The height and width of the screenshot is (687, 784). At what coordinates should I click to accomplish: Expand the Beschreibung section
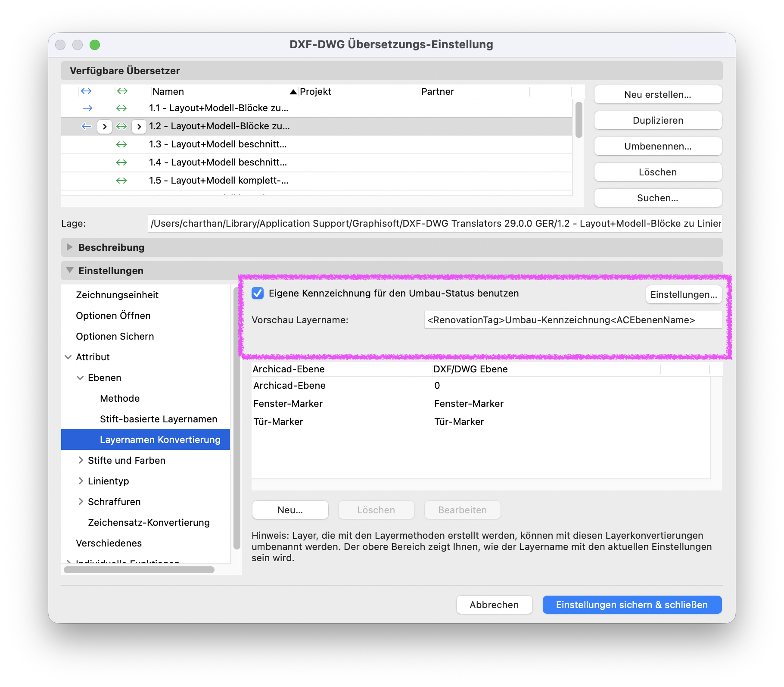click(69, 247)
